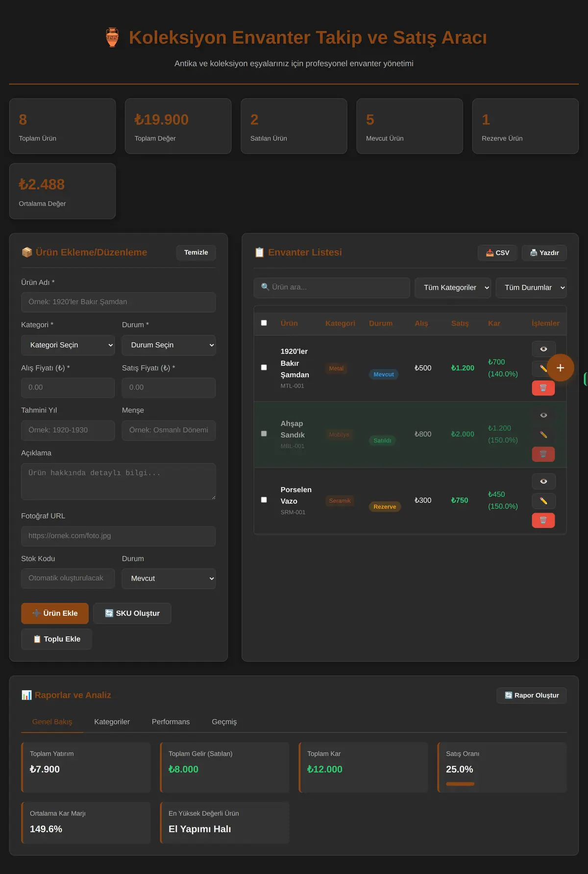The image size is (588, 874).
Task: Focus the Alış Fiyatı input
Action: 68,388
